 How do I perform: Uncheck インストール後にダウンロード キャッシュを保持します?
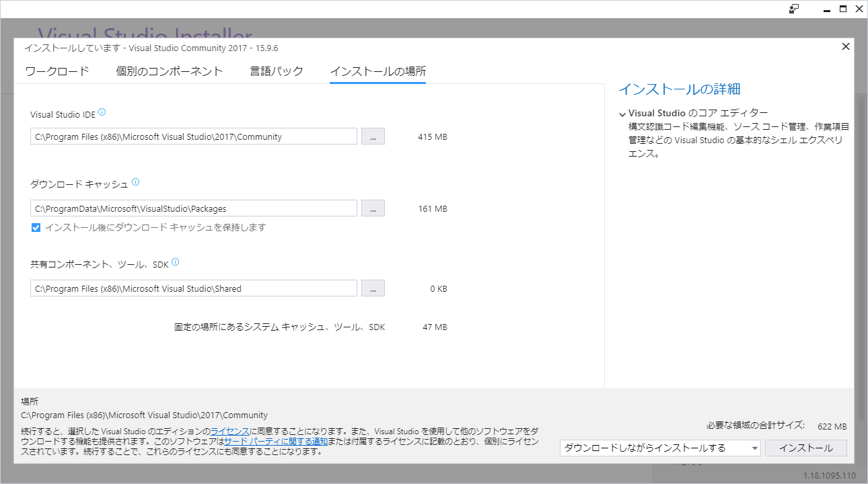[36, 227]
